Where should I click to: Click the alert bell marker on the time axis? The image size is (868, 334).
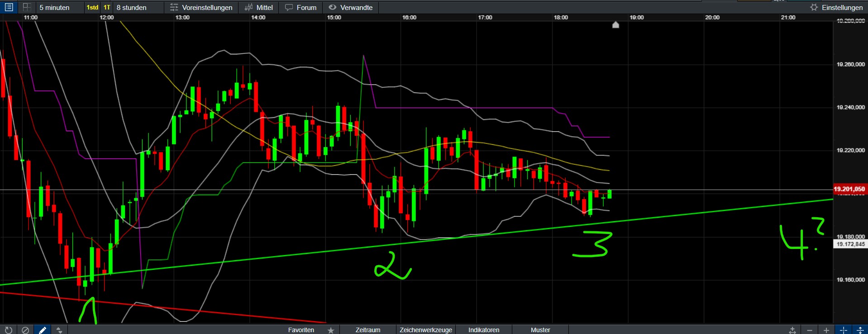pos(615,24)
